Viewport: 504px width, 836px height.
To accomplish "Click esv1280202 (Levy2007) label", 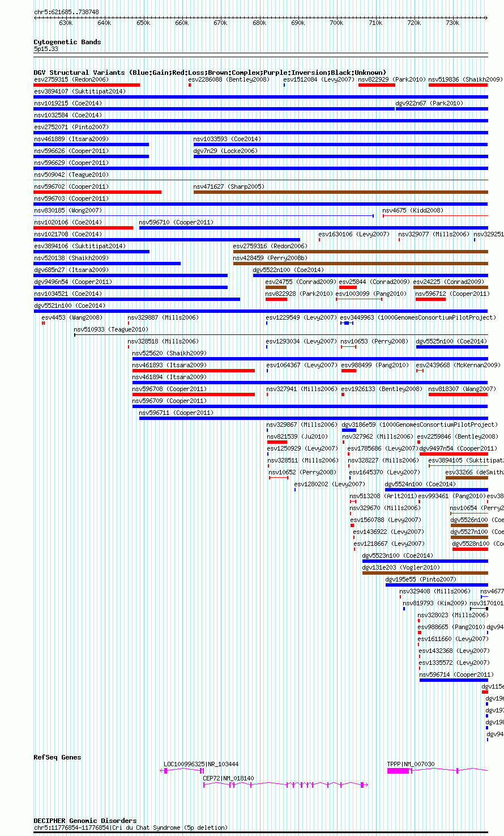I will pyautogui.click(x=330, y=485).
